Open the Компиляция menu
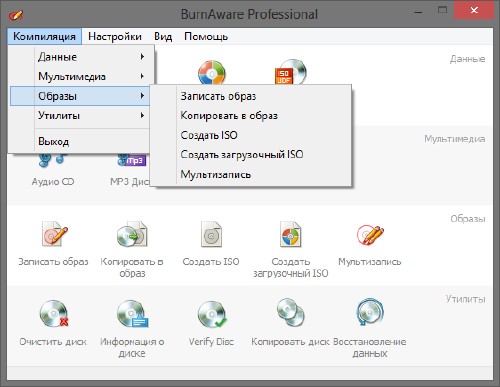This screenshot has height=387, width=500. tap(44, 36)
